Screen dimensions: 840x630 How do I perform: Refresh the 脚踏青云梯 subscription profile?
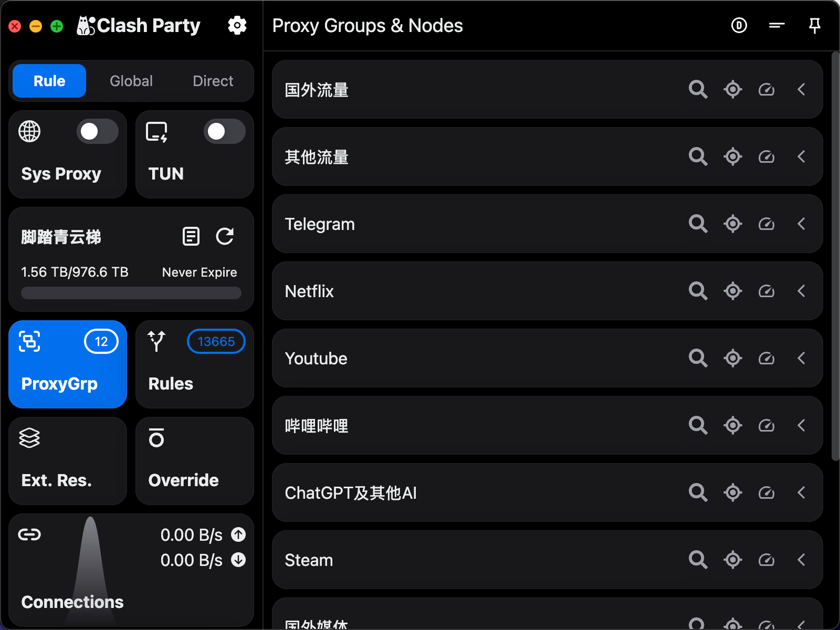(x=225, y=236)
